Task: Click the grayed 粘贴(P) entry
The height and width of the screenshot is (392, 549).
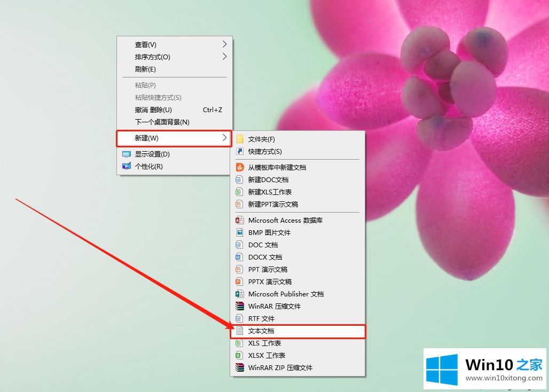Action: (174, 85)
